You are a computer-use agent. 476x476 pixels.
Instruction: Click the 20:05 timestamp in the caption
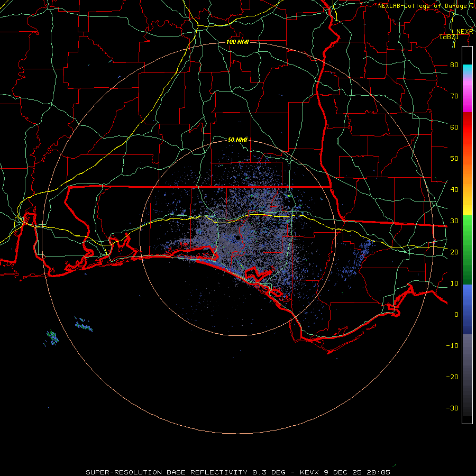378,472
